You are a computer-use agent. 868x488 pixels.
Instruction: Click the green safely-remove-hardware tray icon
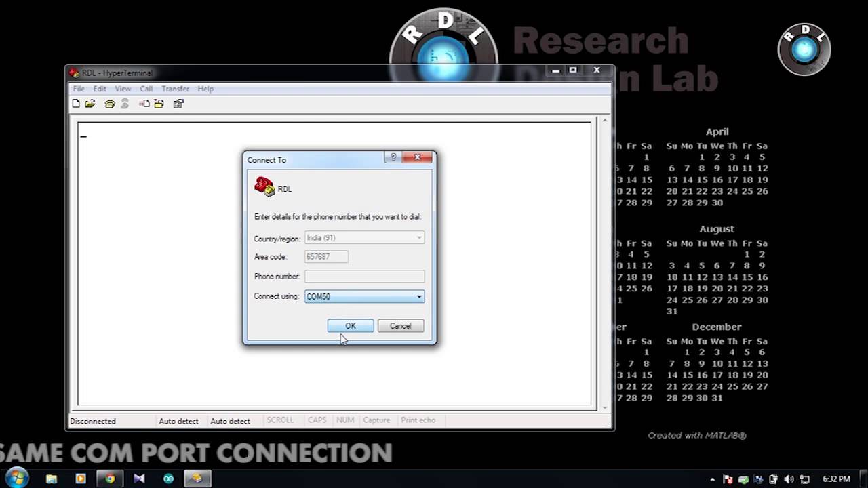[743, 479]
